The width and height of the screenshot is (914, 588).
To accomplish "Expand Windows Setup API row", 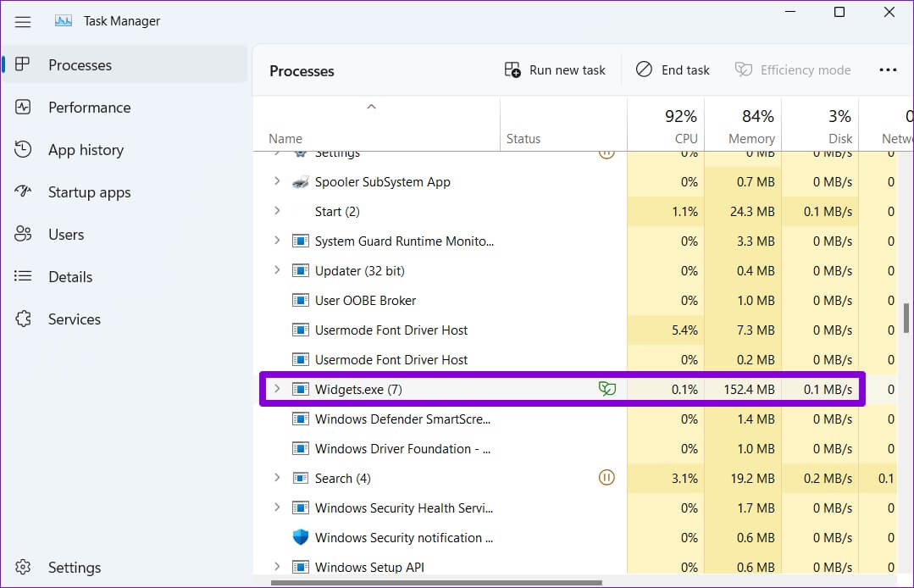I will tap(277, 567).
